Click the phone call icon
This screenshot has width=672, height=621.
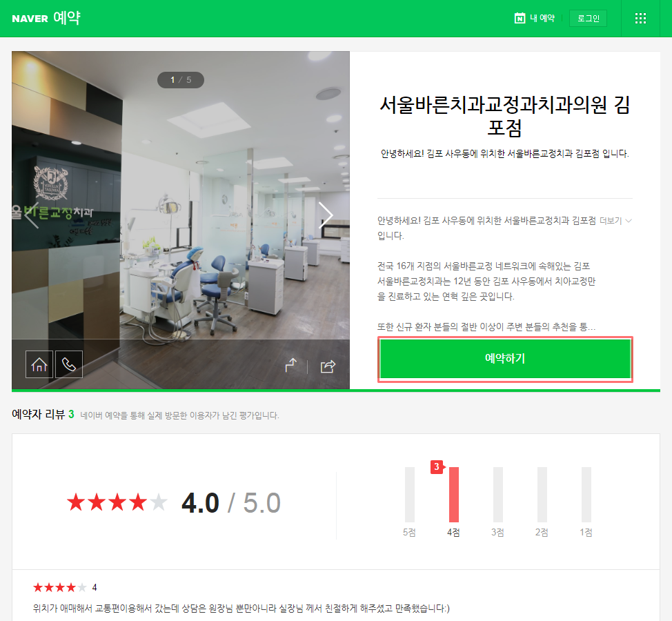pos(68,364)
